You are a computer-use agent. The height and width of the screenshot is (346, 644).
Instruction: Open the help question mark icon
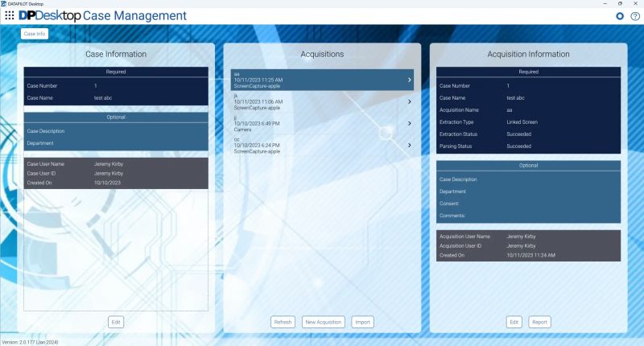tap(635, 16)
